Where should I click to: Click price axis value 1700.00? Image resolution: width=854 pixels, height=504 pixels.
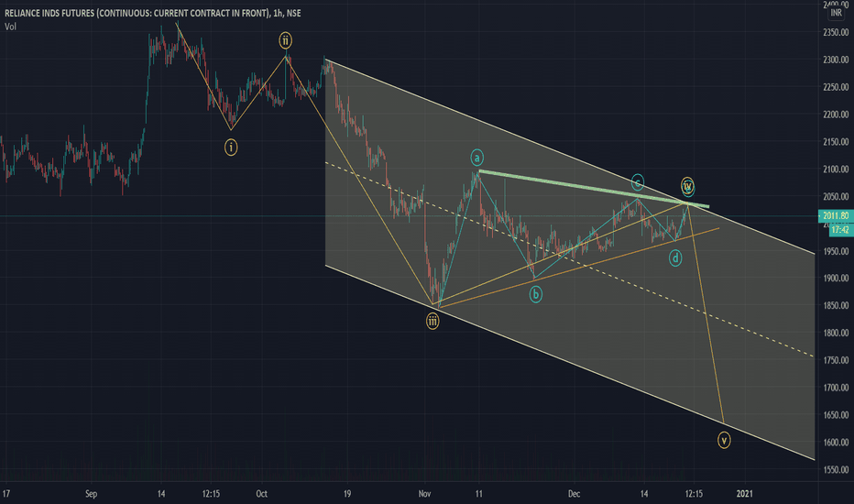(x=836, y=388)
